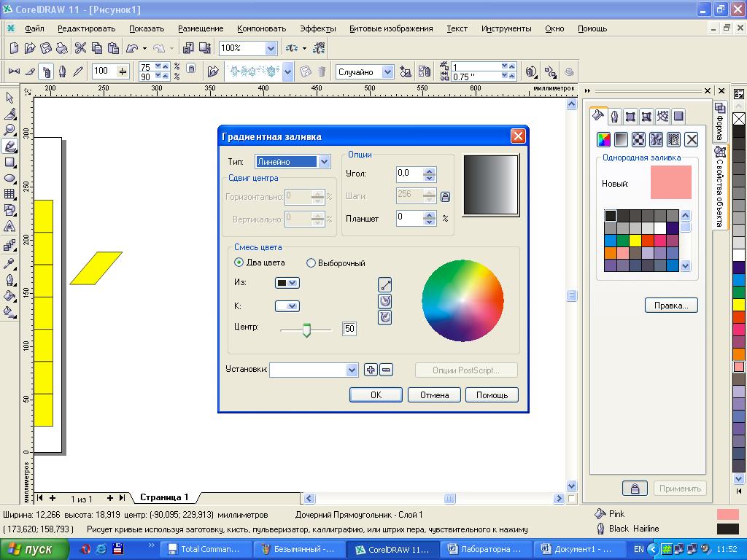Collapse the docker using double-arrow expander
The height and width of the screenshot is (560, 747).
[x=587, y=90]
